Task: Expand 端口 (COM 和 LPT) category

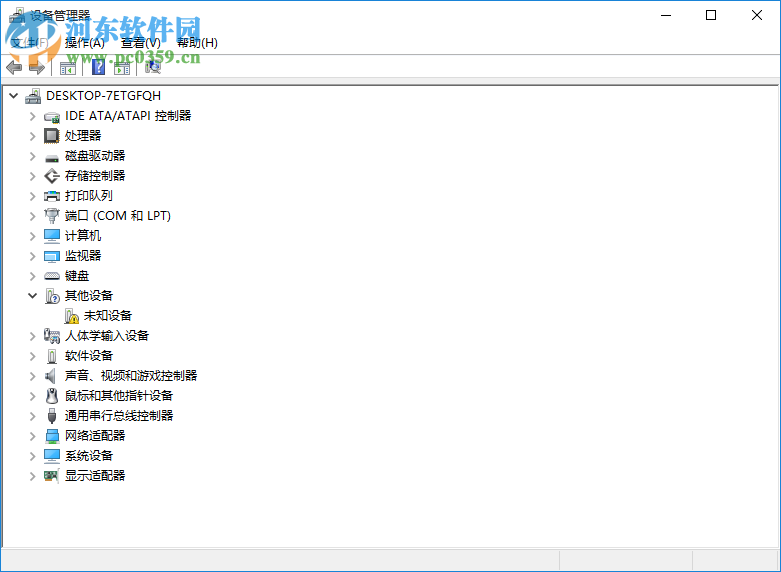Action: (x=33, y=216)
